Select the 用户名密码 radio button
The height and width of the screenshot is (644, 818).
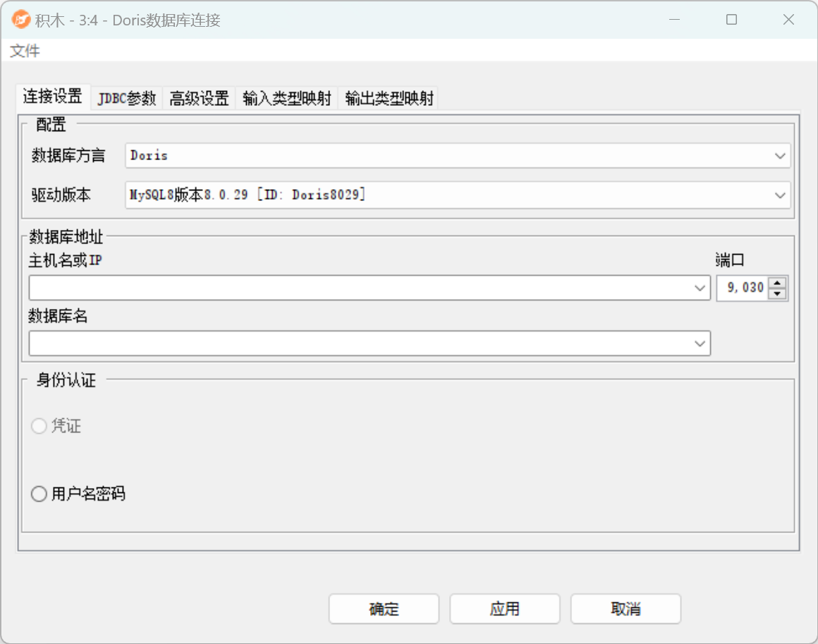[39, 494]
